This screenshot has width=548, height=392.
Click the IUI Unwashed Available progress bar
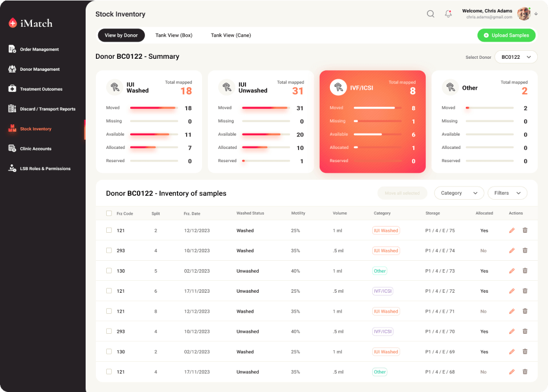pyautogui.click(x=266, y=135)
